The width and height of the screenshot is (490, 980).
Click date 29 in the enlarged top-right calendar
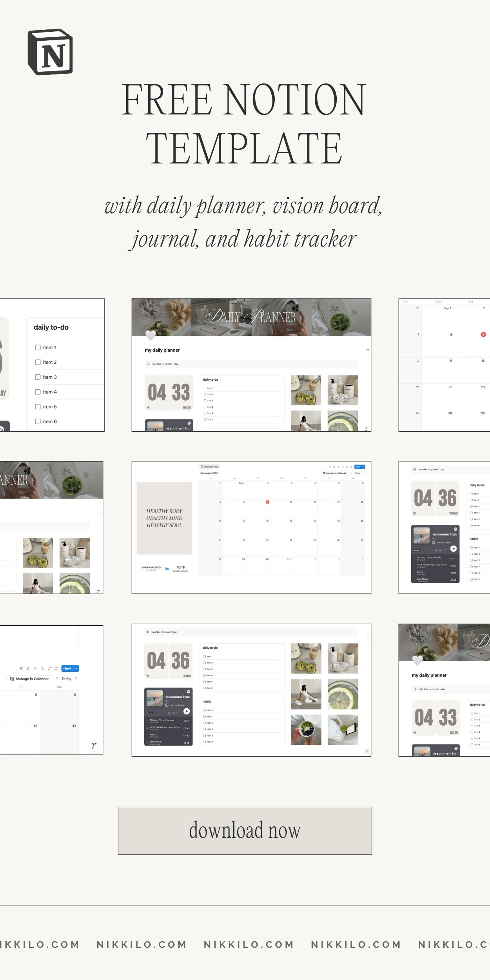(x=450, y=413)
